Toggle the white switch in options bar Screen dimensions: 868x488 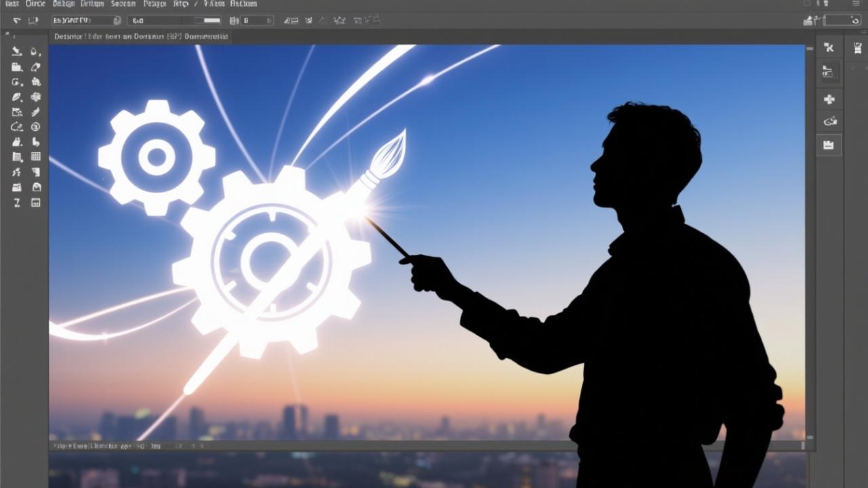[212, 21]
